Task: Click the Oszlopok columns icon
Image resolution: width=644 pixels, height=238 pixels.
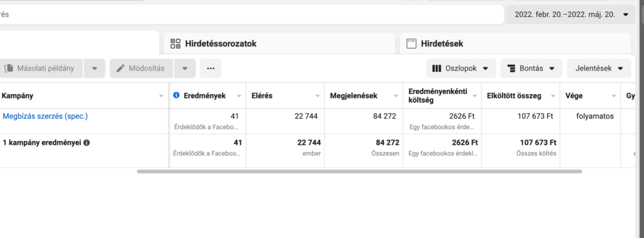Action: coord(437,68)
